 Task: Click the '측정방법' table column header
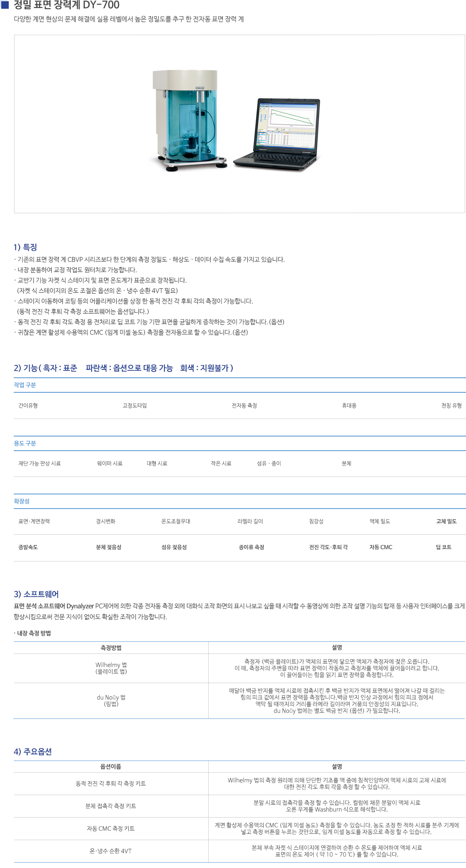pyautogui.click(x=111, y=648)
